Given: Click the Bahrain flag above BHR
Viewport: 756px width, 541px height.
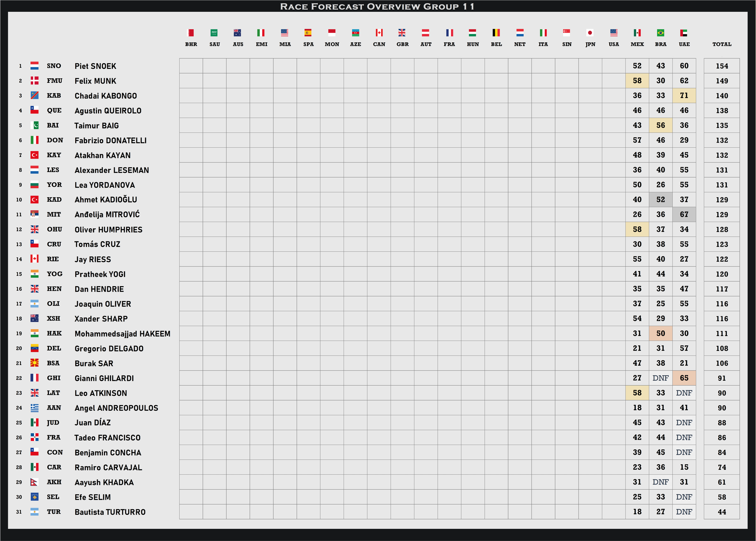Looking at the screenshot, I should coord(191,33).
